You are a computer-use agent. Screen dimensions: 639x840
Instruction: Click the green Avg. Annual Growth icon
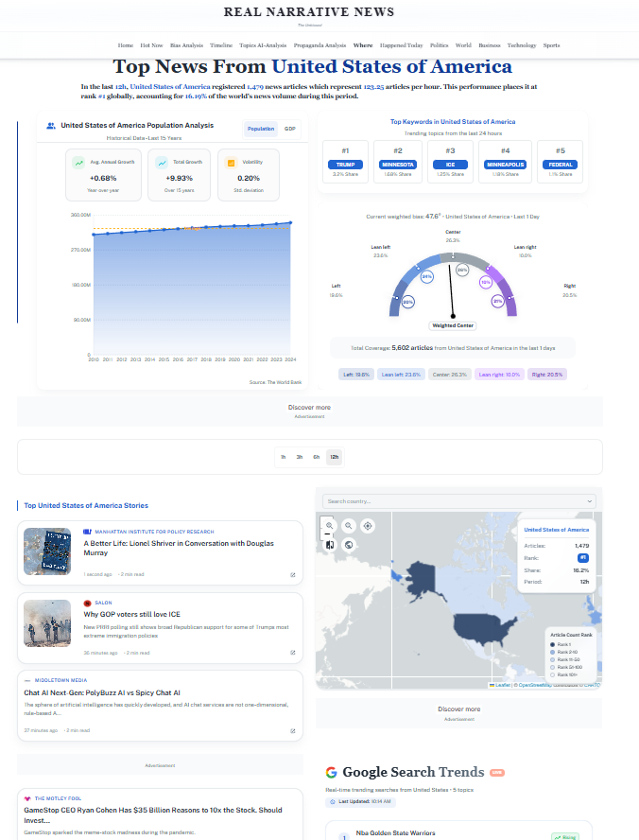pyautogui.click(x=78, y=163)
